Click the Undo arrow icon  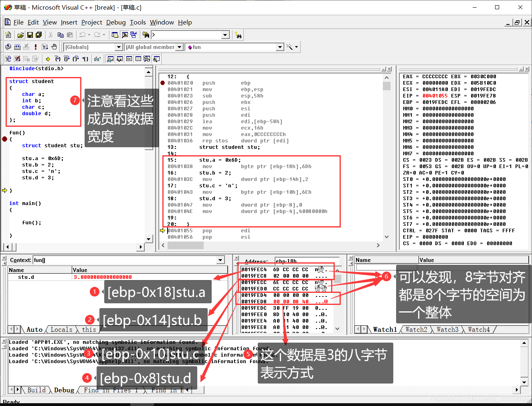(x=82, y=35)
